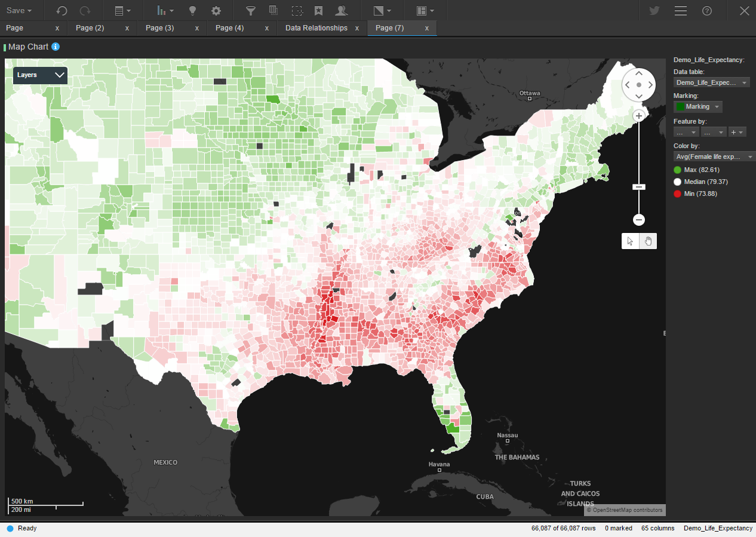
Task: Click the green Max color swatch
Action: click(677, 170)
